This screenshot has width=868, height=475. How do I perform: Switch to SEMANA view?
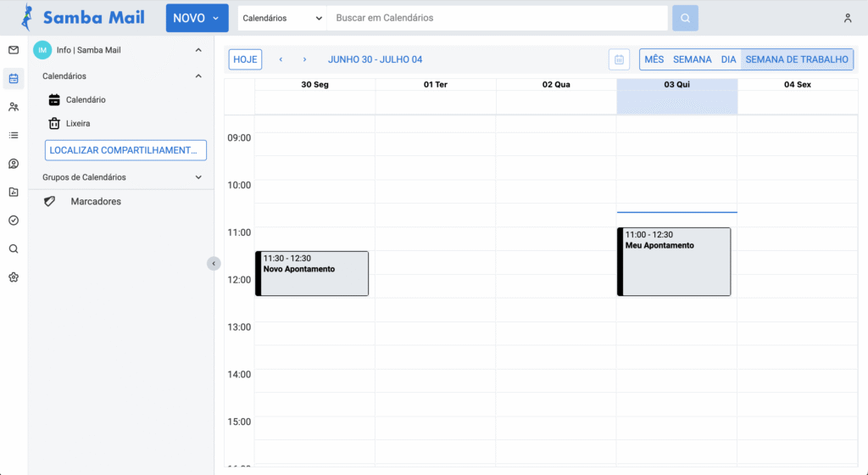tap(692, 59)
